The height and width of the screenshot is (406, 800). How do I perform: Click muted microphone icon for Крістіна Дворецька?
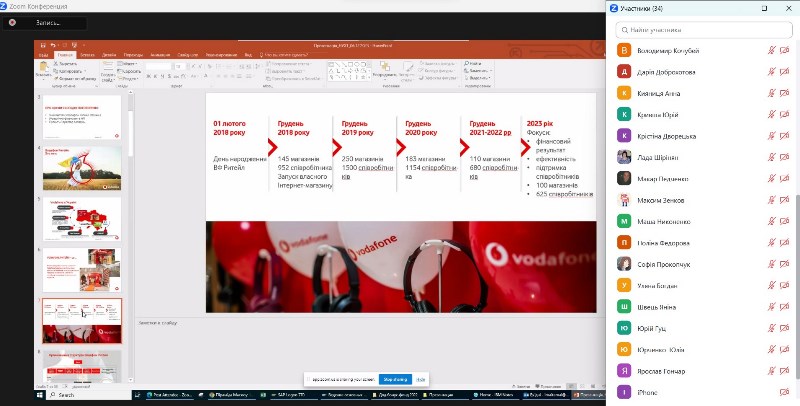point(772,136)
